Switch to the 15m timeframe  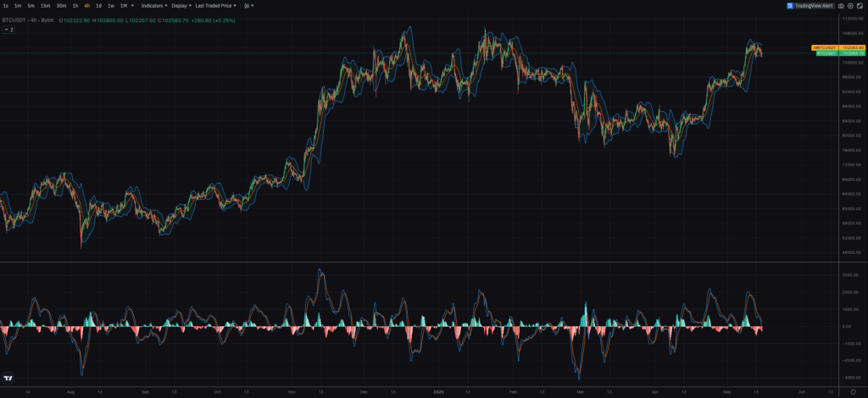point(45,5)
